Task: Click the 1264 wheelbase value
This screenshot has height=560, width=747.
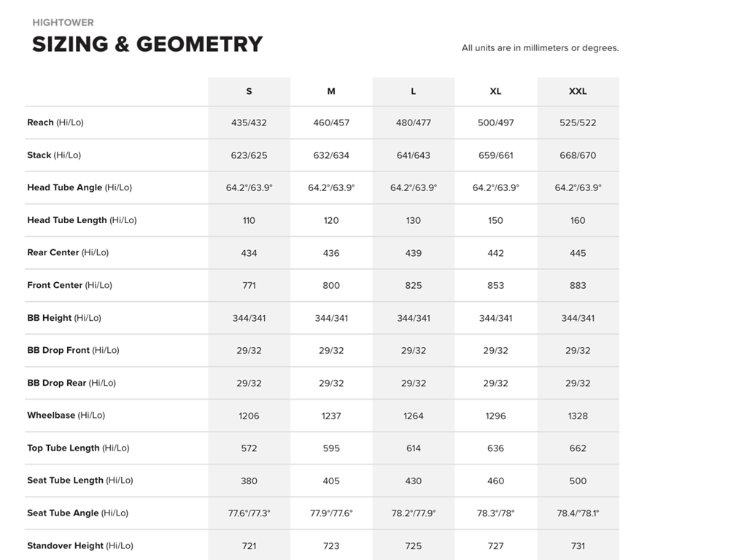Action: tap(414, 416)
